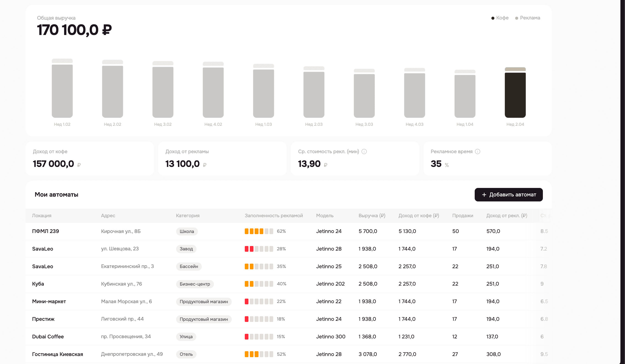Toggle Кофе legend dot in chart
The width and height of the screenshot is (625, 364).
[493, 18]
